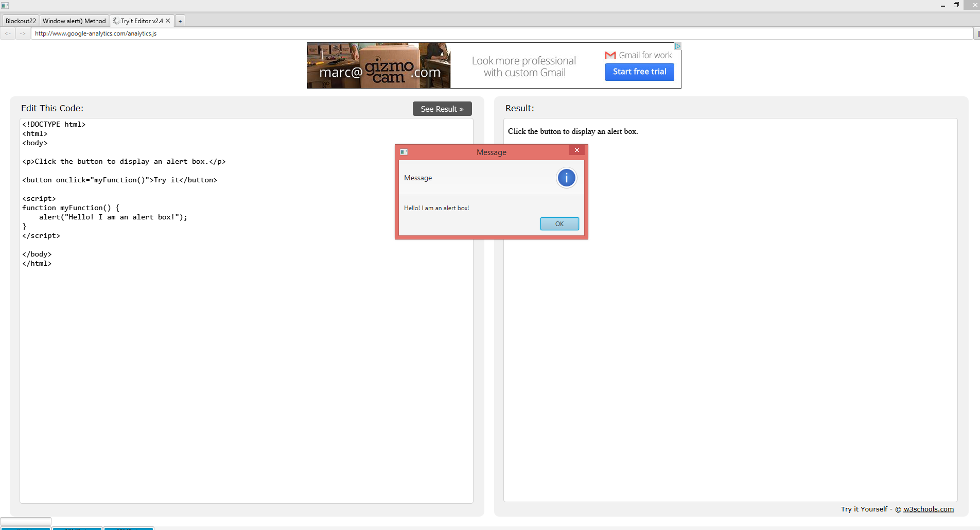980x530 pixels.
Task: Switch to the Window alert() Method tab
Action: [x=74, y=21]
